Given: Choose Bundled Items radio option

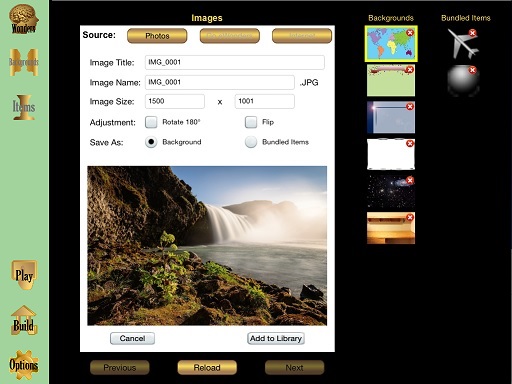Looking at the screenshot, I should 251,142.
